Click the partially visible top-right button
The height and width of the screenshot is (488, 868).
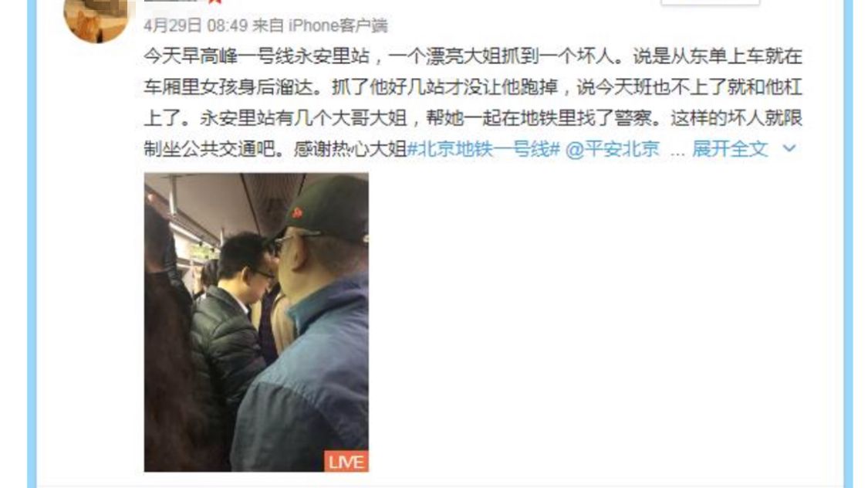(711, 2)
